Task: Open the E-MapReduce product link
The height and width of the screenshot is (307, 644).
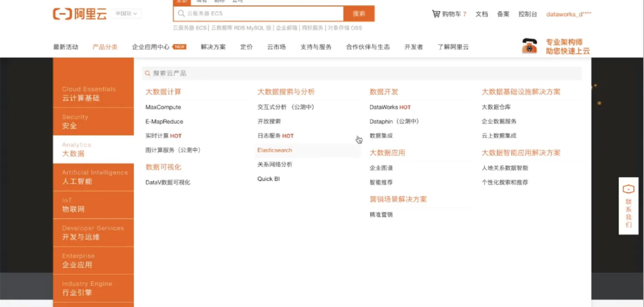Action: [x=164, y=121]
